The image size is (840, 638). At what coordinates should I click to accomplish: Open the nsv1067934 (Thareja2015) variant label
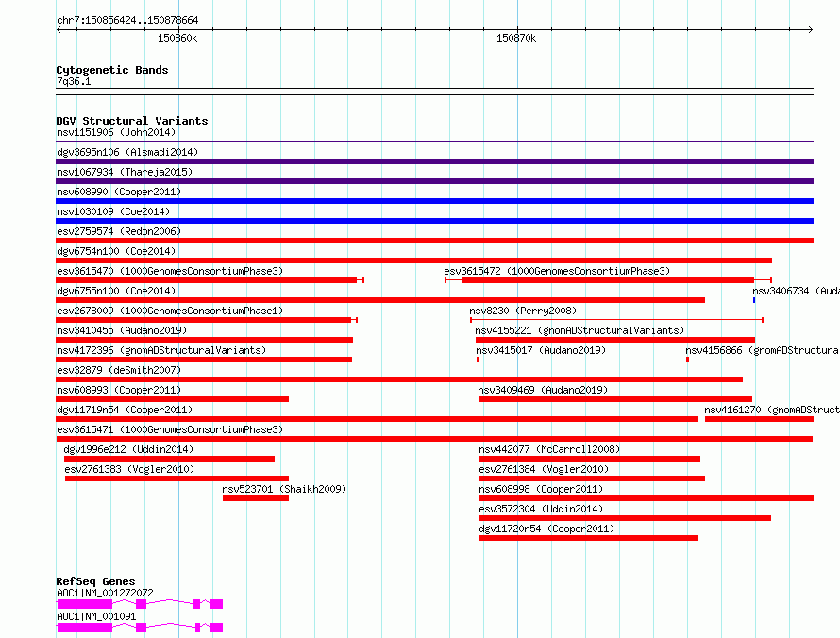pyautogui.click(x=125, y=172)
